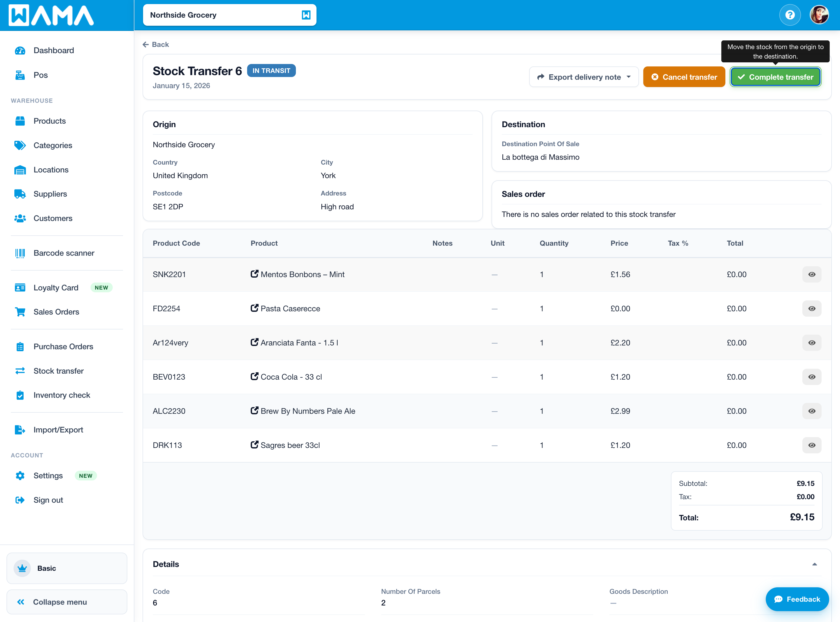The image size is (840, 622).
Task: Click the Products box icon
Action: [x=20, y=121]
